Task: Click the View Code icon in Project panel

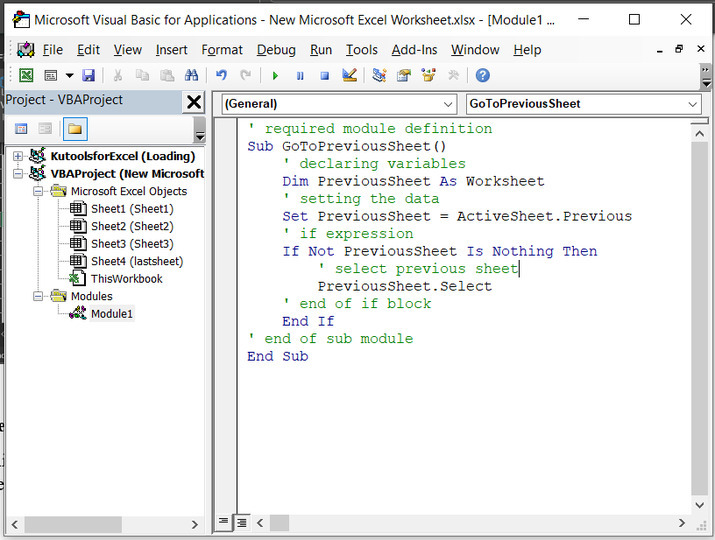Action: click(21, 129)
